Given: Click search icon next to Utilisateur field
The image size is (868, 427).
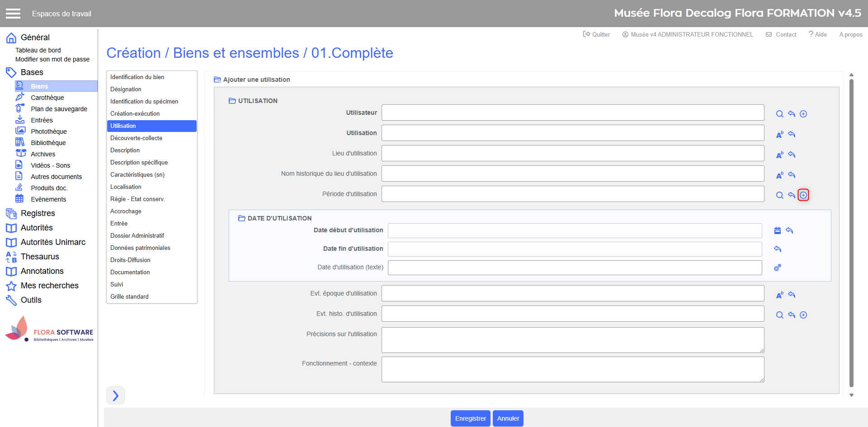Looking at the screenshot, I should click(779, 114).
